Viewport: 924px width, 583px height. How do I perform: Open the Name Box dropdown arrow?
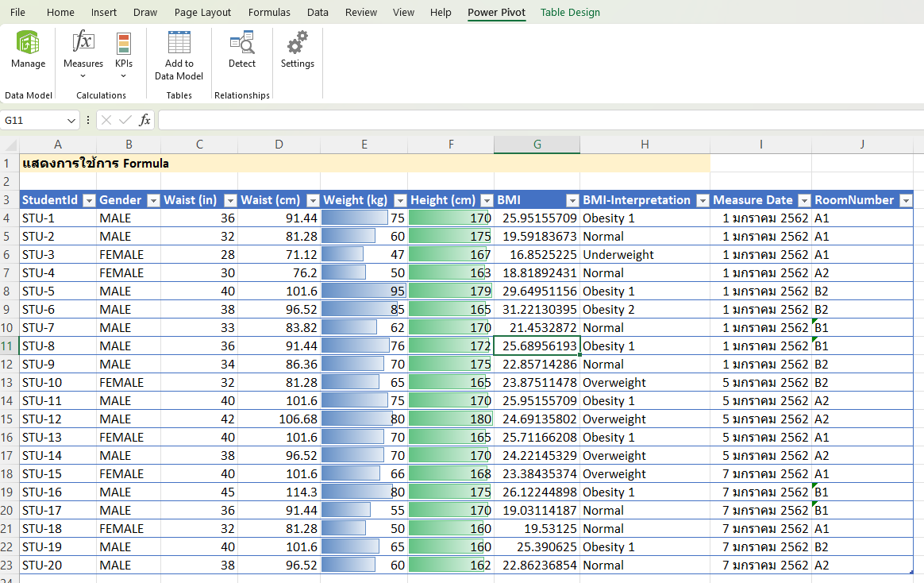[71, 120]
